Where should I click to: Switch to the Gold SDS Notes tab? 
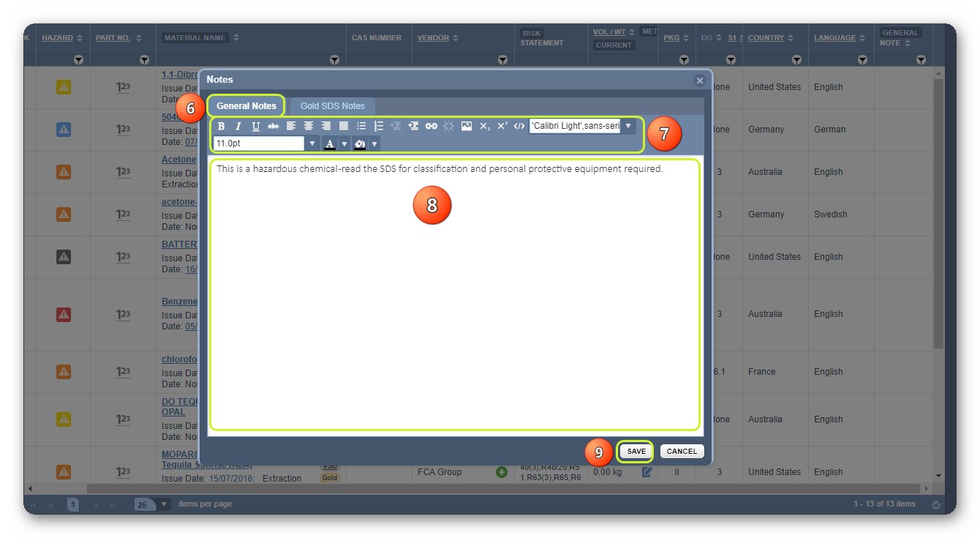click(x=332, y=105)
